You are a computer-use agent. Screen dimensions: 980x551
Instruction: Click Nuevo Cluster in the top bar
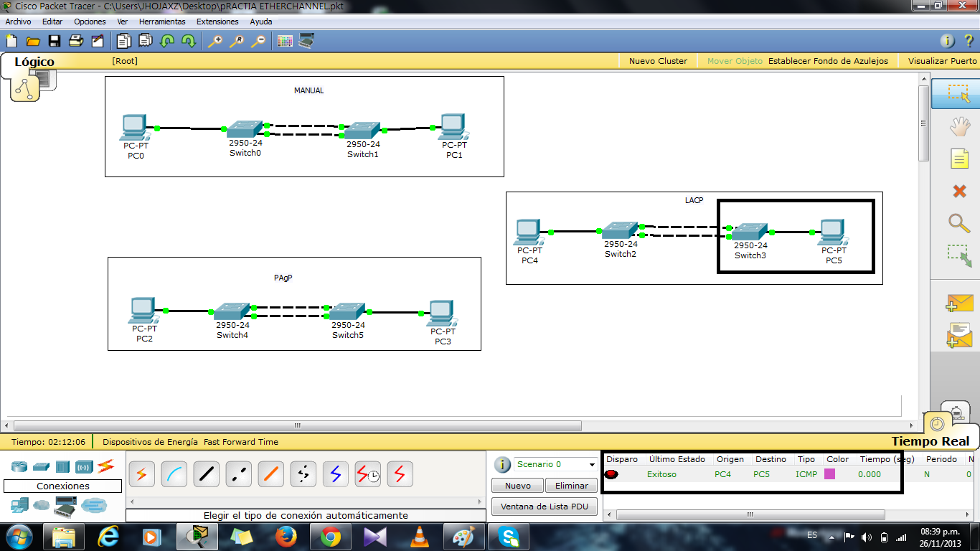tap(658, 61)
